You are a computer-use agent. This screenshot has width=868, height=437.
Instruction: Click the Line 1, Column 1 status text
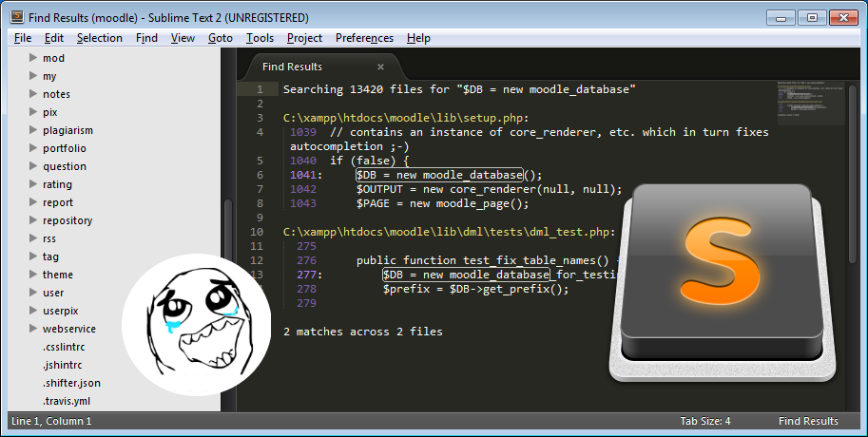51,421
